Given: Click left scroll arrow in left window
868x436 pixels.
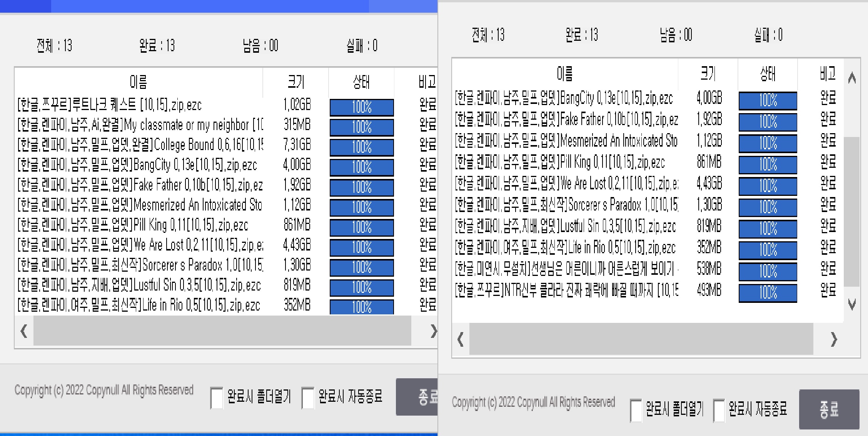Looking at the screenshot, I should [24, 331].
